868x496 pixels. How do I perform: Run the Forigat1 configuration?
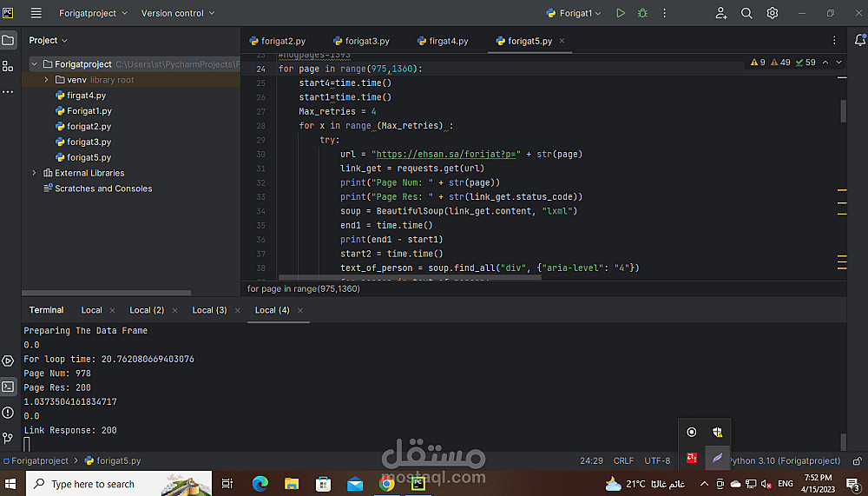tap(620, 13)
